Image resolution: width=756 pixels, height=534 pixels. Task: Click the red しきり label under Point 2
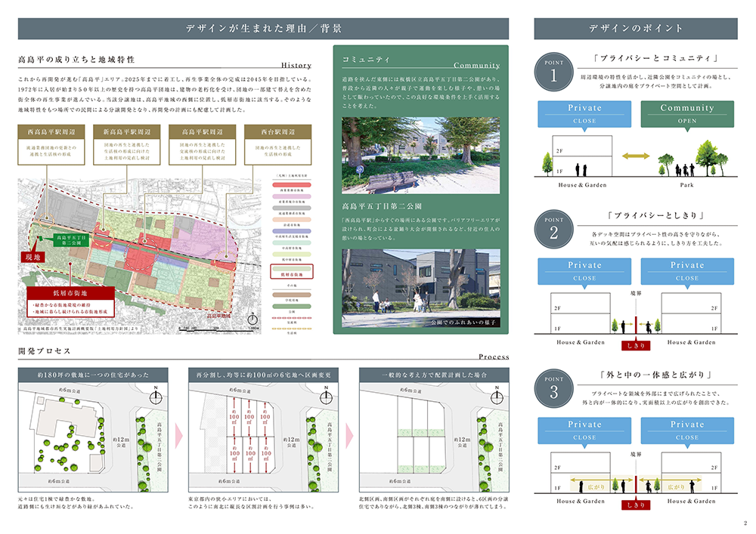(636, 344)
